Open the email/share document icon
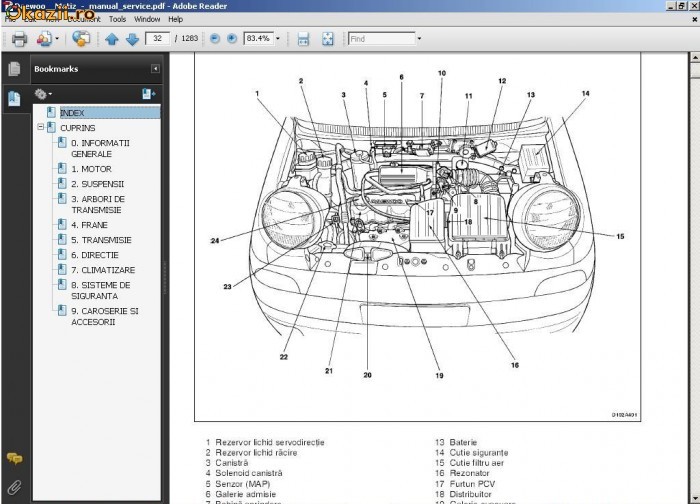 tap(44, 39)
